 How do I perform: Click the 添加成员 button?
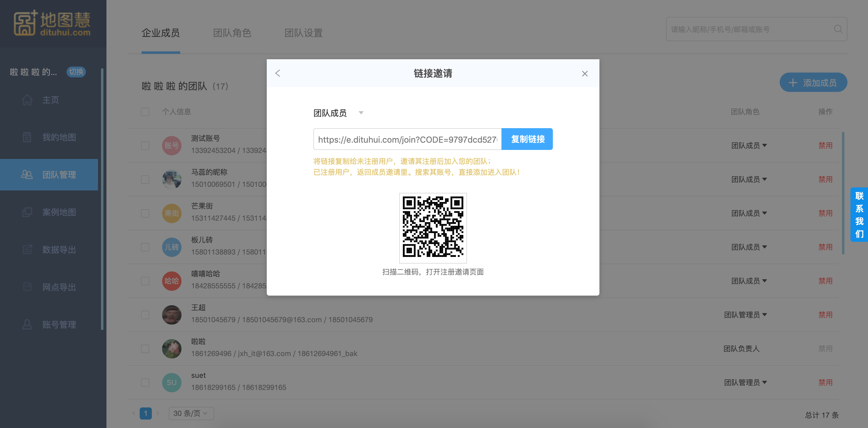tap(813, 83)
